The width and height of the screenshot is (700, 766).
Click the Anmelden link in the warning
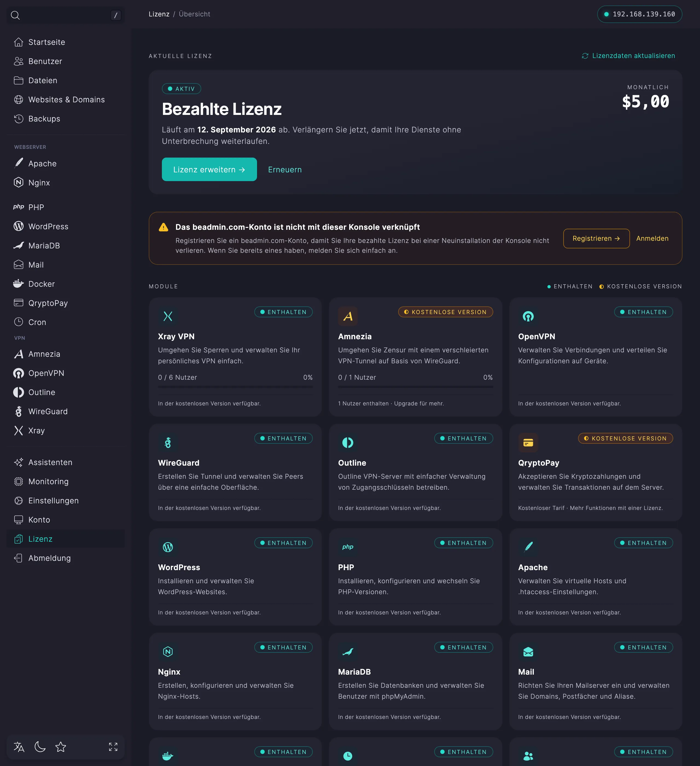[x=652, y=239]
